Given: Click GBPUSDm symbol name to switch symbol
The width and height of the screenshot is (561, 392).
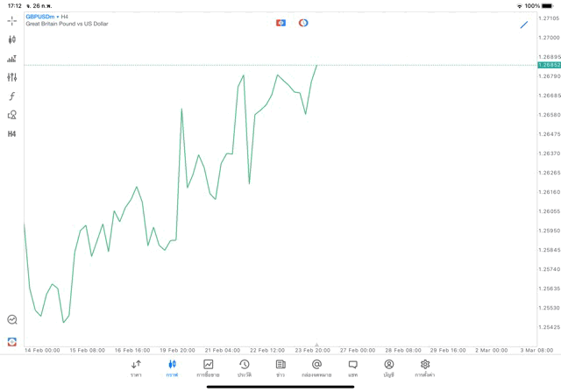Looking at the screenshot, I should [x=40, y=16].
